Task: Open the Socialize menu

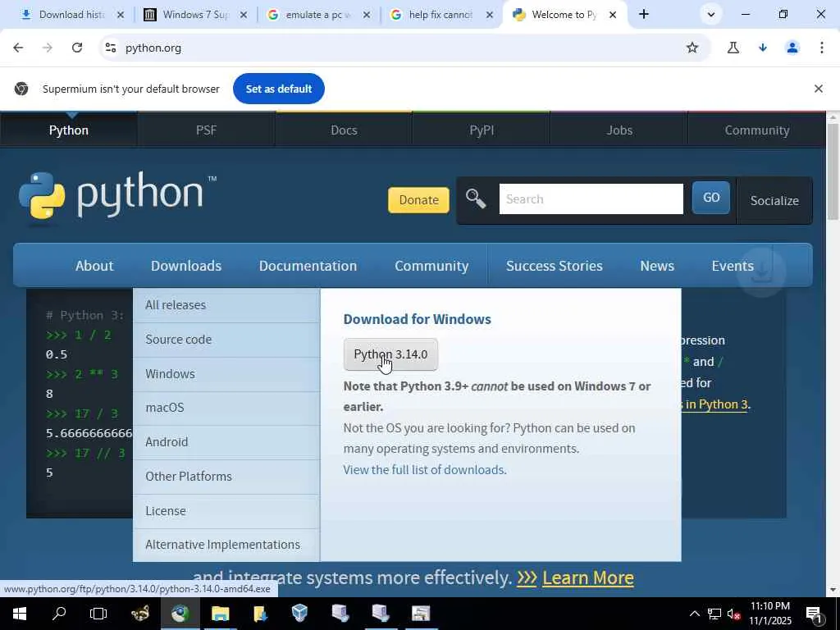Action: pos(774,200)
